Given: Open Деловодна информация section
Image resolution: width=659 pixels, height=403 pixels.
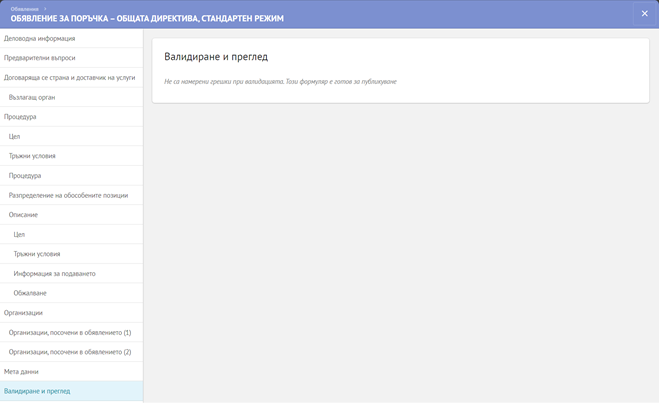Looking at the screenshot, I should (40, 38).
